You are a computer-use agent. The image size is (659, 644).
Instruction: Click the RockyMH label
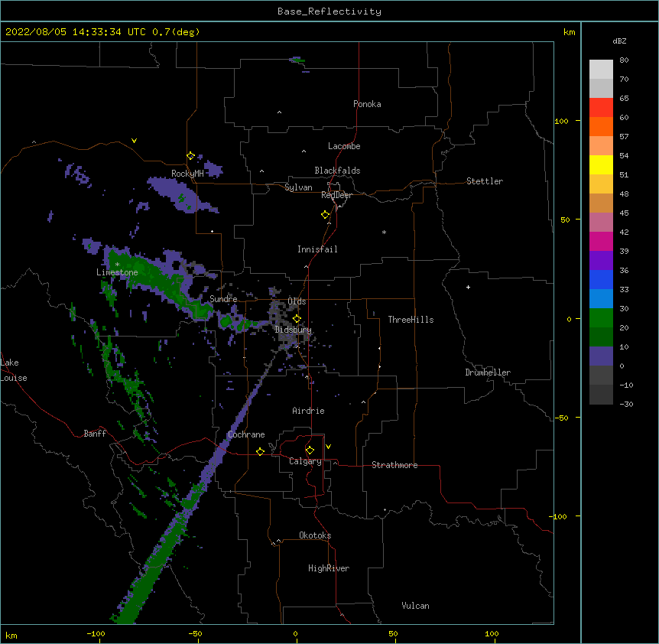[187, 174]
